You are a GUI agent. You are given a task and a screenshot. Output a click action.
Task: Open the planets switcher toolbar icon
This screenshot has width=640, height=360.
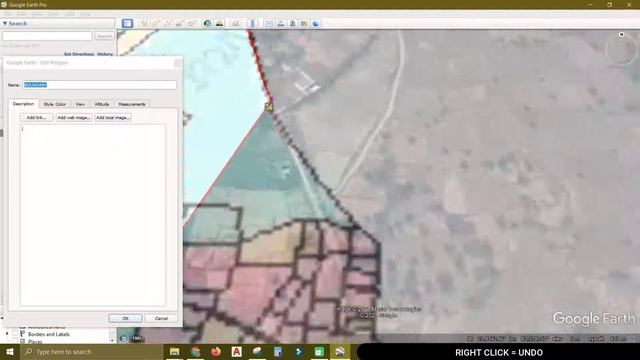[x=236, y=23]
